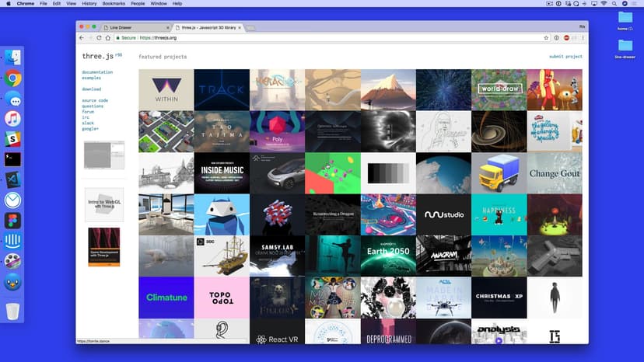The height and width of the screenshot is (362, 644).
Task: Open the Trash in the dock
Action: [x=12, y=312]
